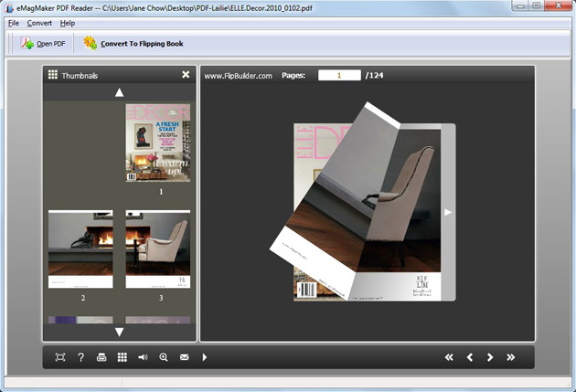Open the File menu
The height and width of the screenshot is (392, 576).
(x=14, y=23)
